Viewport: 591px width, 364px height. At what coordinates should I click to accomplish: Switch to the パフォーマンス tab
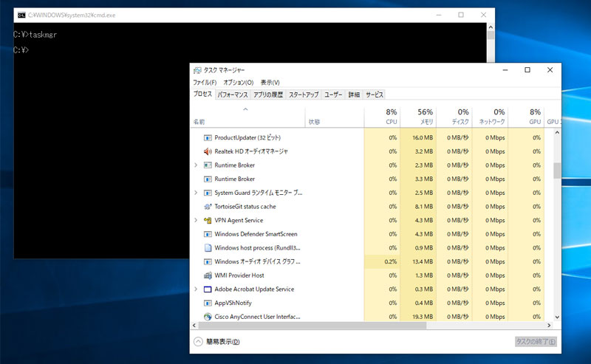point(233,95)
